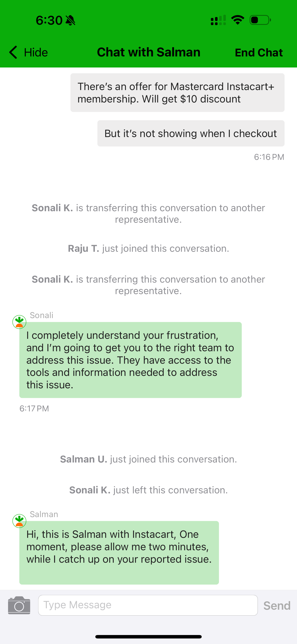Tap the back chevron beside Hide

pos(13,52)
